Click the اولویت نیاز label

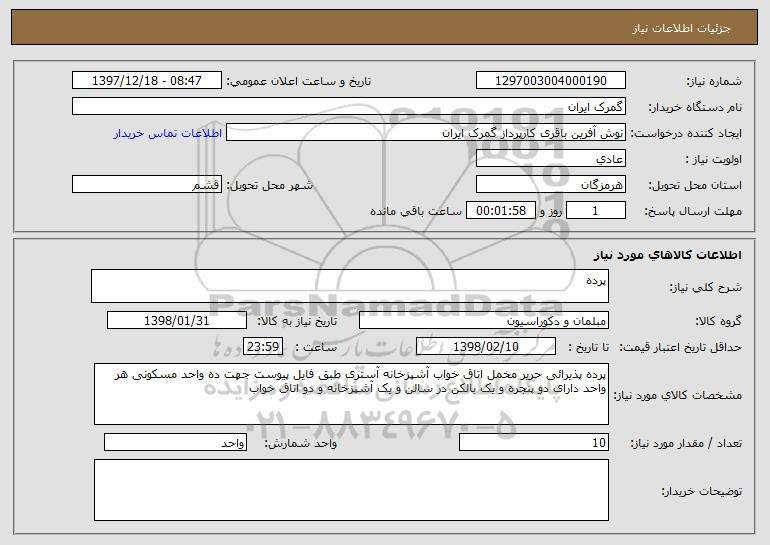pyautogui.click(x=714, y=160)
